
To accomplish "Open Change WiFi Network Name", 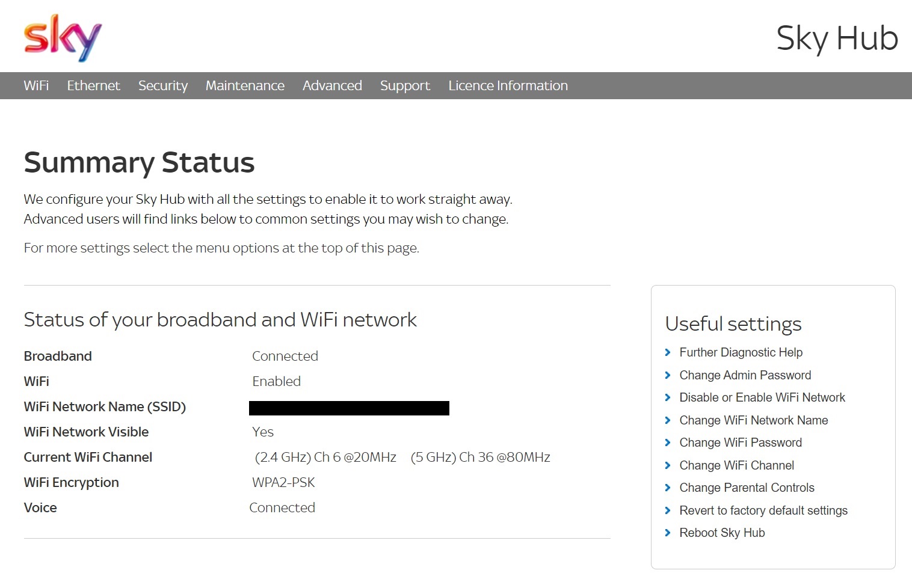I will pos(753,420).
